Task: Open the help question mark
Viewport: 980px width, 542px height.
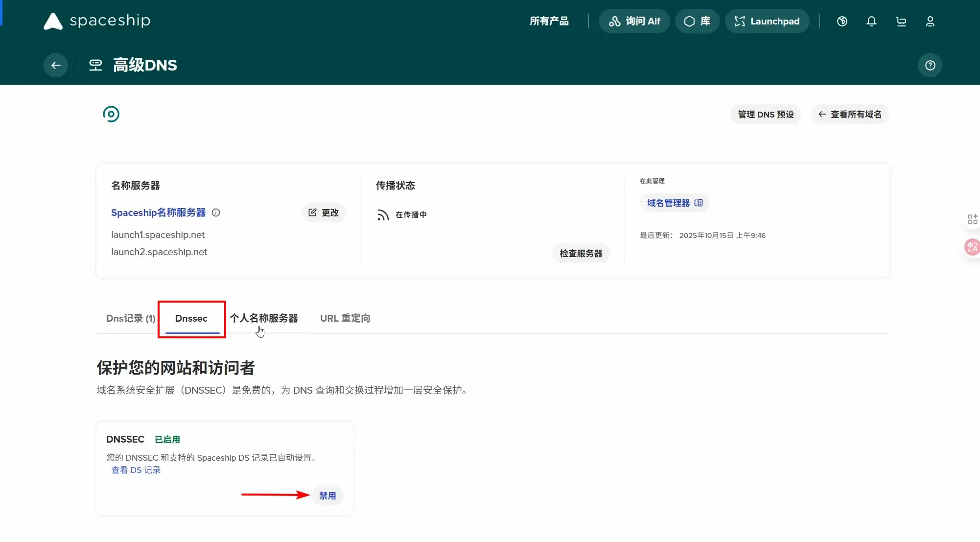Action: (930, 65)
